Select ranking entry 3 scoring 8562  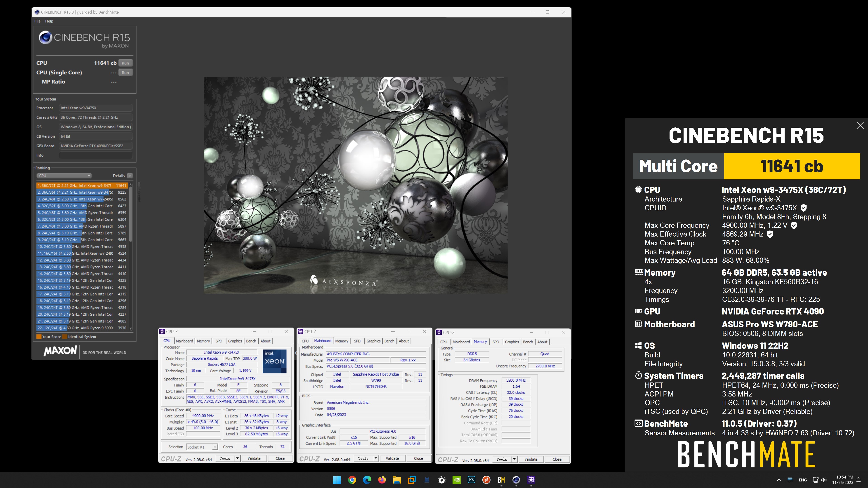click(x=82, y=199)
